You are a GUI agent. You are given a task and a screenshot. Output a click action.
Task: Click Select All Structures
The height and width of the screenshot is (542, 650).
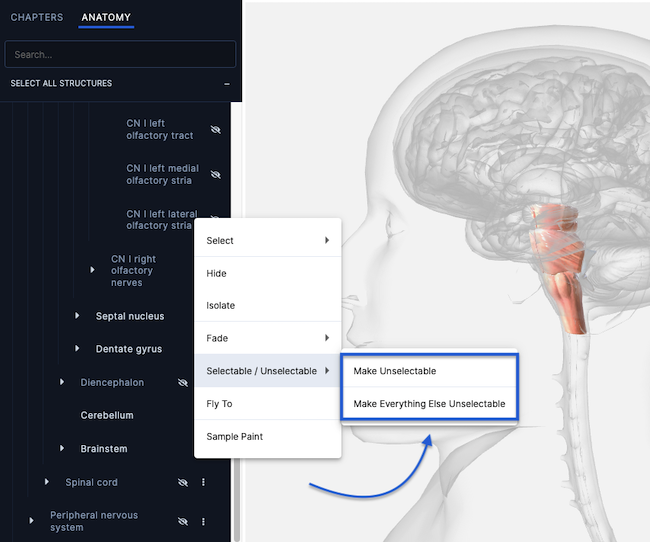pos(61,83)
